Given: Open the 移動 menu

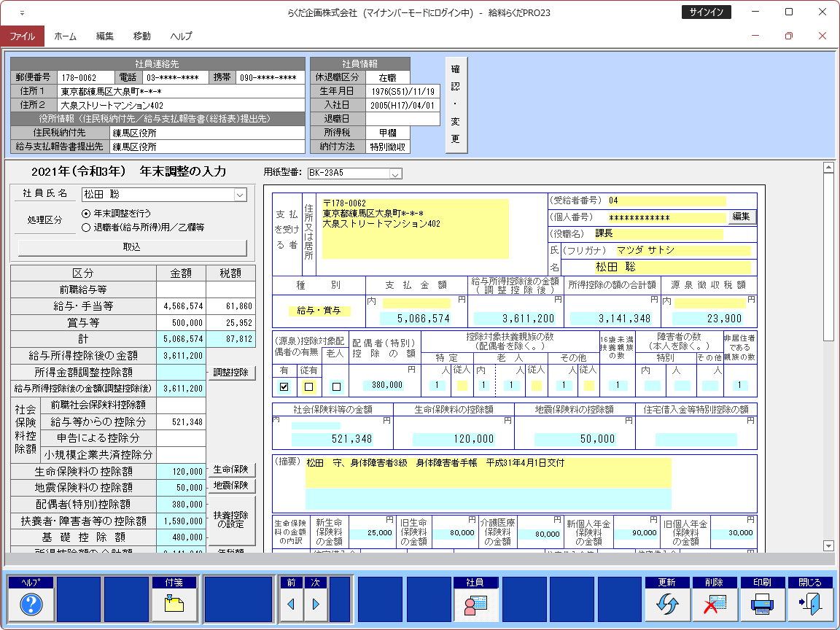Looking at the screenshot, I should click(x=142, y=36).
